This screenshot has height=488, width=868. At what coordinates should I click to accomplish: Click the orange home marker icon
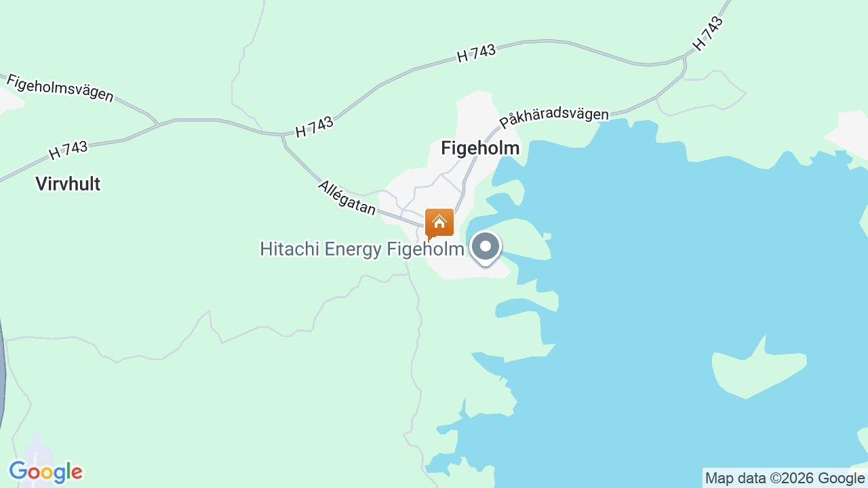[x=439, y=224]
